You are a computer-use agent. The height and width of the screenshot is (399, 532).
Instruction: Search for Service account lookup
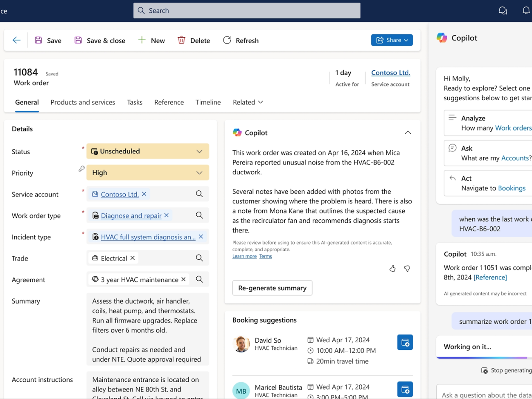point(199,194)
